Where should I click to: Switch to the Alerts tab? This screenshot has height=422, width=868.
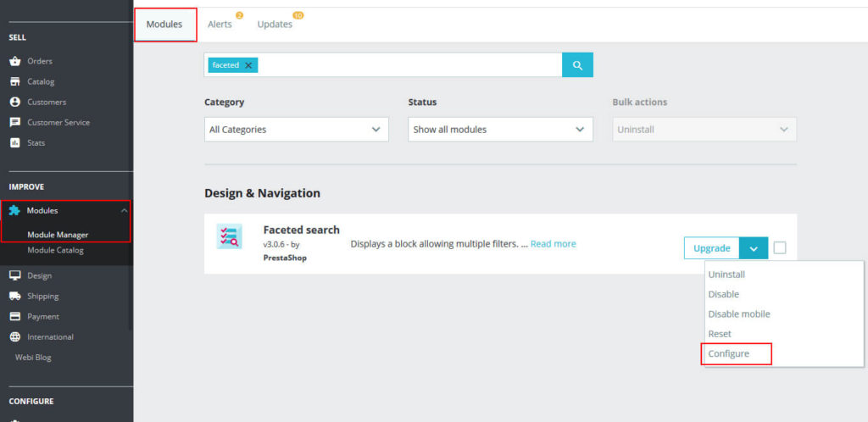click(x=220, y=25)
